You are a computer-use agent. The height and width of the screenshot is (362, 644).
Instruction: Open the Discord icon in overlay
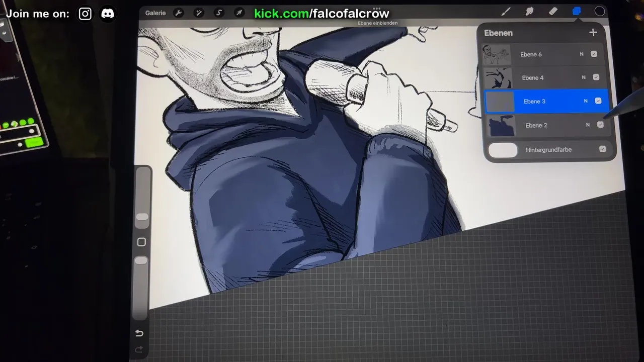pos(108,14)
